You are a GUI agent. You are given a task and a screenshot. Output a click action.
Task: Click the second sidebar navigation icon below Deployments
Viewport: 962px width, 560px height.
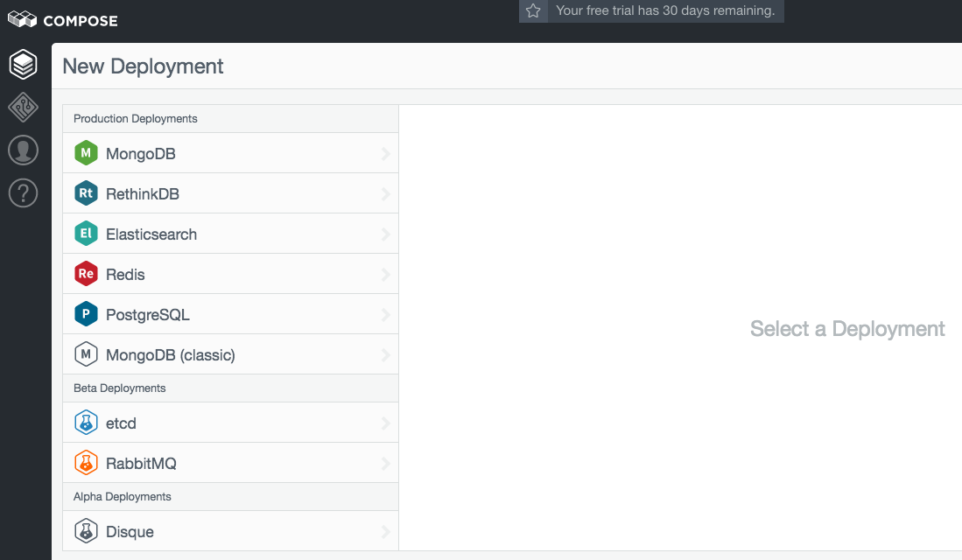click(x=23, y=107)
